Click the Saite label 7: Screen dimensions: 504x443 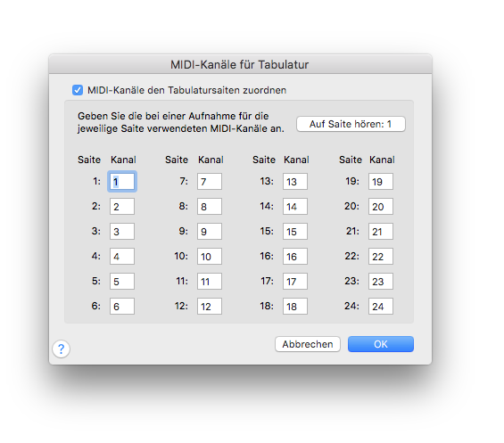tap(184, 181)
